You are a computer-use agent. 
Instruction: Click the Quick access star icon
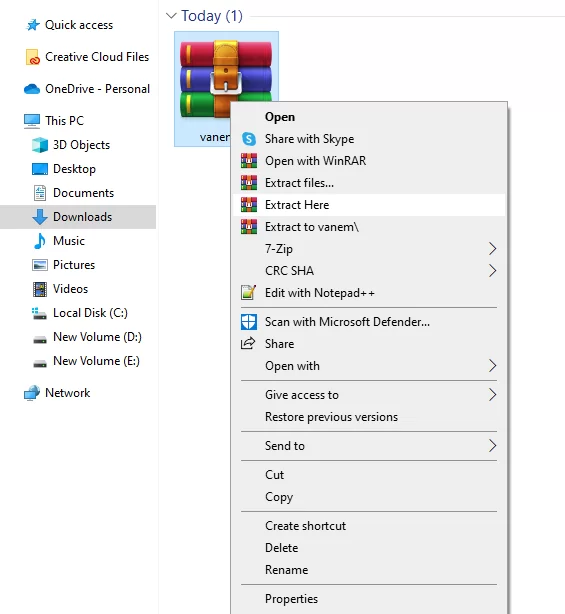click(33, 25)
